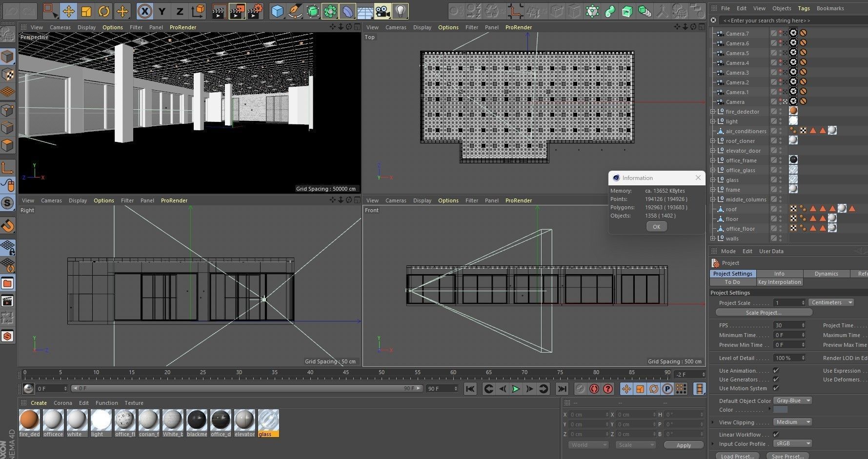Toggle Use Generators checkbox
868x459 pixels.
click(776, 379)
